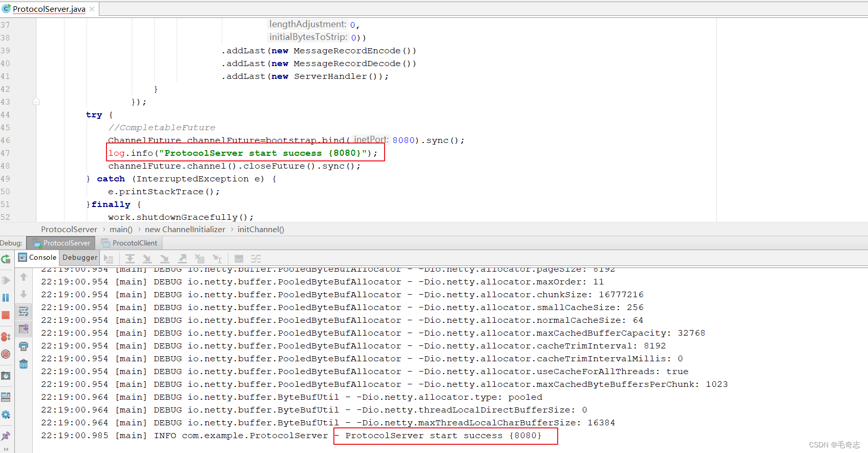This screenshot has height=453, width=868.
Task: Click the Drop Frame icon
Action: [200, 259]
